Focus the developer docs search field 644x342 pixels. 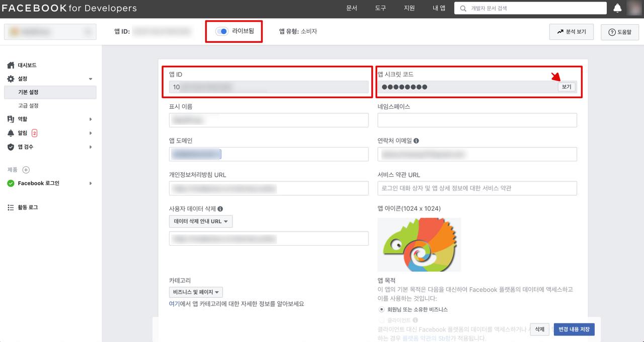530,9
